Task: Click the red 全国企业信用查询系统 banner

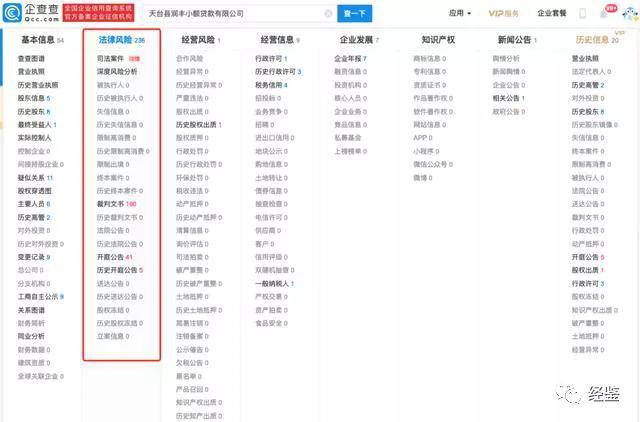Action: [98, 13]
